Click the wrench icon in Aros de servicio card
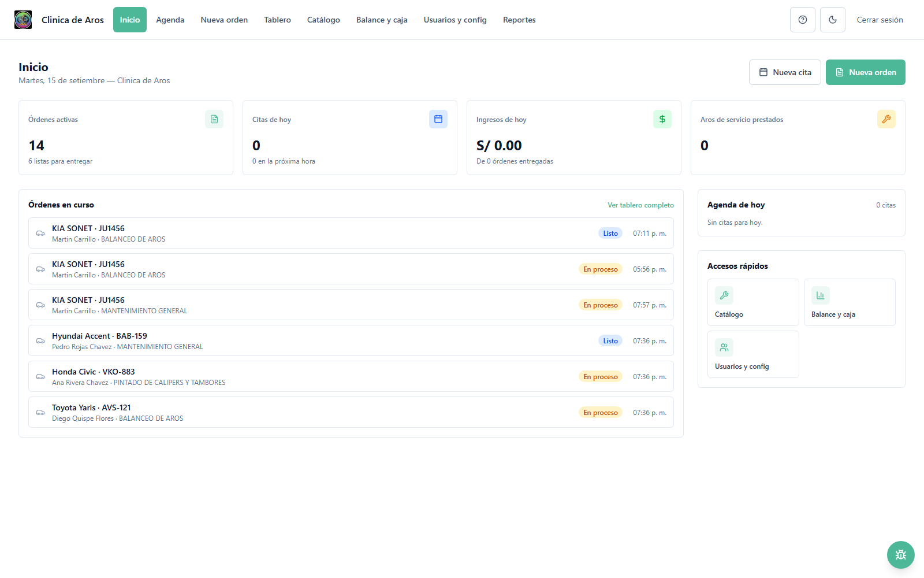 [886, 119]
